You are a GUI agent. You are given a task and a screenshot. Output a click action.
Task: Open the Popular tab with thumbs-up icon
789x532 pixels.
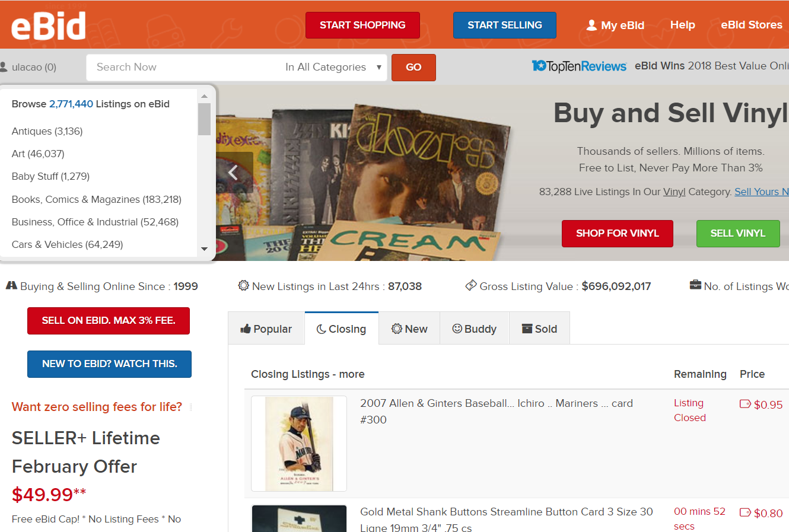pos(266,329)
